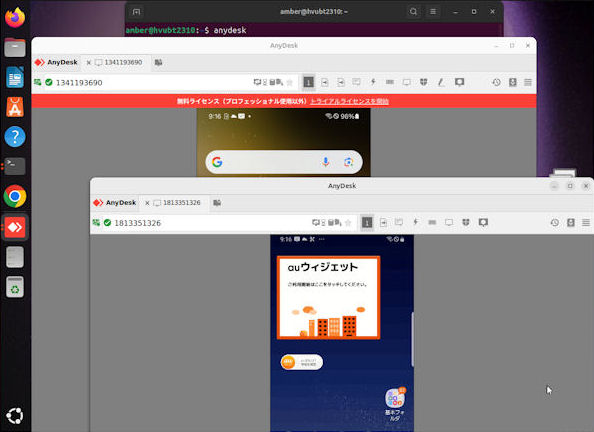Switch to AnyDesk home tab in back window

pos(56,62)
